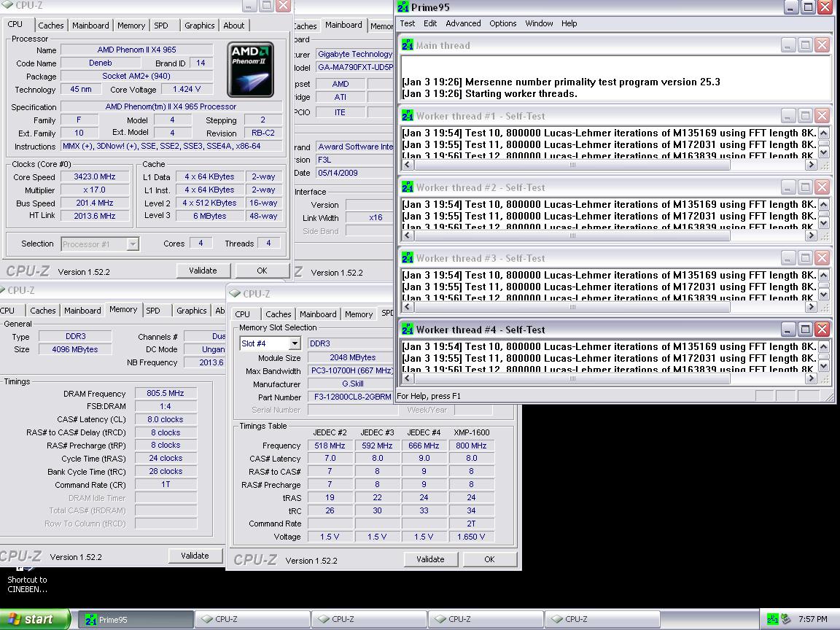Switch to Caches tab in top-left CPU-Z
Image resolution: width=840 pixels, height=630 pixels.
click(x=51, y=26)
